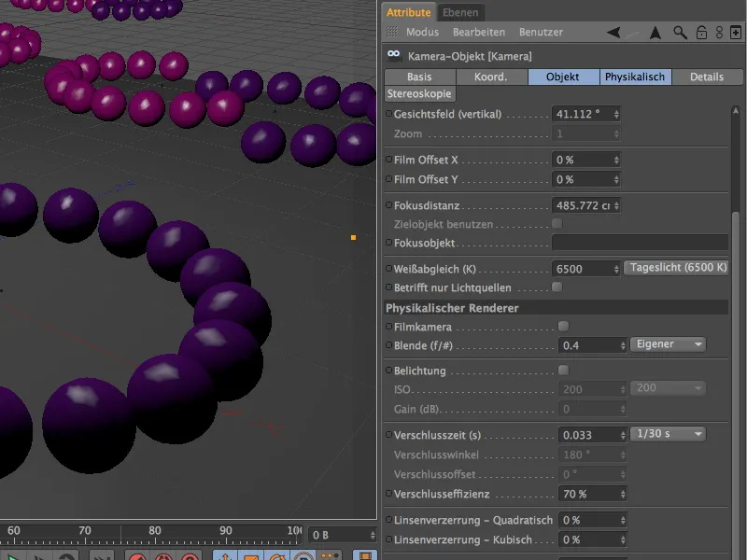The height and width of the screenshot is (560, 747).
Task: Click frame 70 on the timeline ruler
Action: [x=84, y=530]
